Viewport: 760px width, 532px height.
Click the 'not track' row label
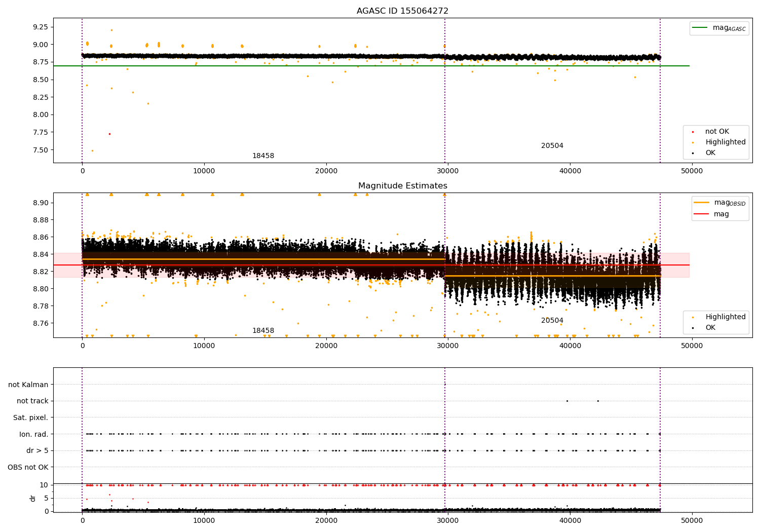point(32,401)
